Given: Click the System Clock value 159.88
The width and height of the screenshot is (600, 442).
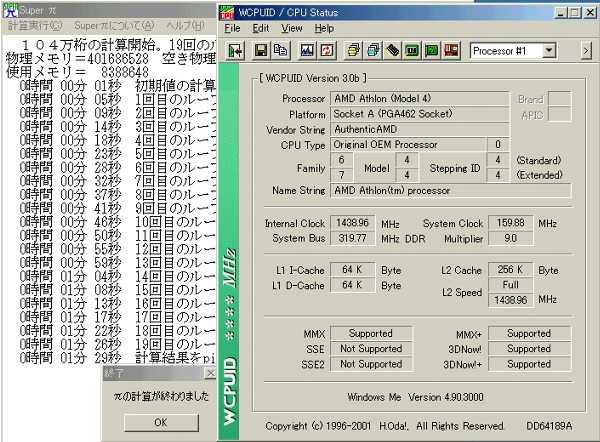Looking at the screenshot, I should [x=510, y=223].
